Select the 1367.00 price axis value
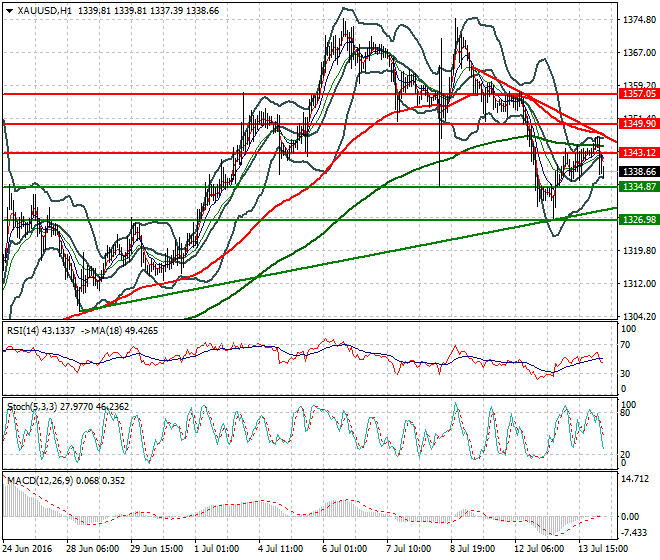This screenshot has height=560, width=660. pyautogui.click(x=639, y=53)
